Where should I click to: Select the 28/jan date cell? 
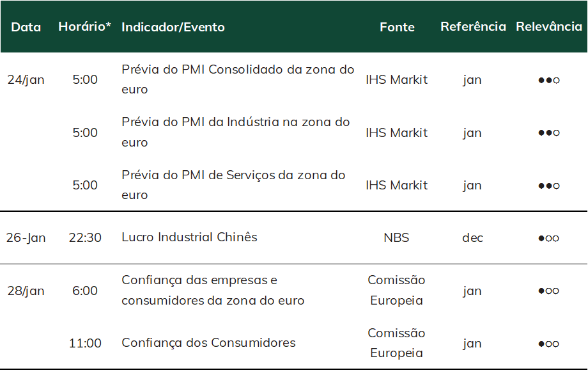point(26,291)
